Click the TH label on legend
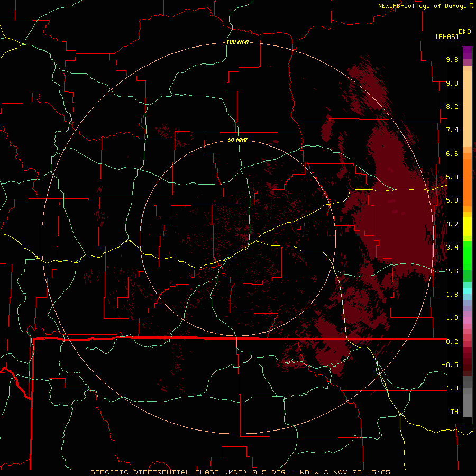The width and height of the screenshot is (476, 476). 454,411
